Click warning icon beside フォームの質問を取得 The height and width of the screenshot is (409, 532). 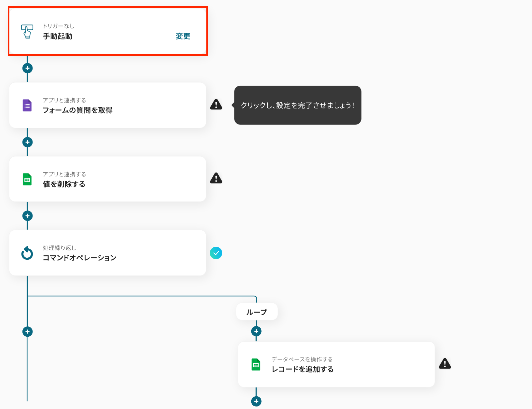pos(216,104)
